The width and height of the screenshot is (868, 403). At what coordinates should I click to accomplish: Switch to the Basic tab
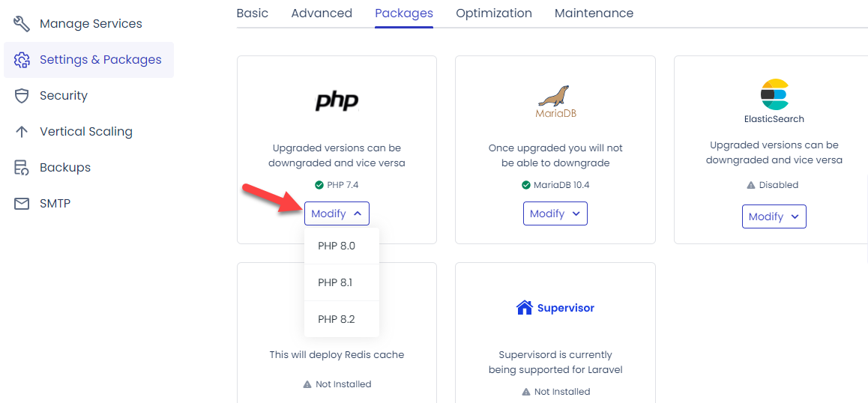pos(253,13)
